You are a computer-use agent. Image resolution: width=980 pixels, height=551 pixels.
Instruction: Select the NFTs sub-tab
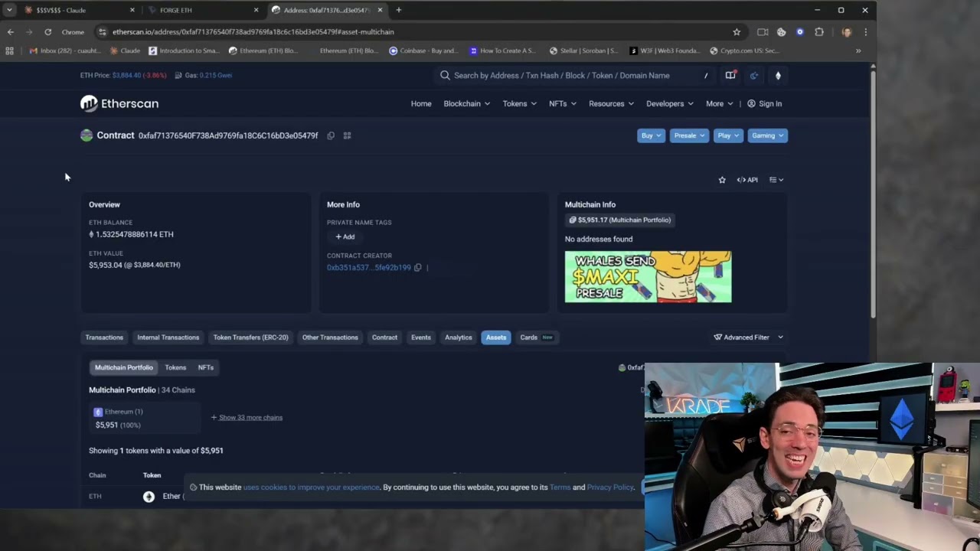[x=206, y=367]
